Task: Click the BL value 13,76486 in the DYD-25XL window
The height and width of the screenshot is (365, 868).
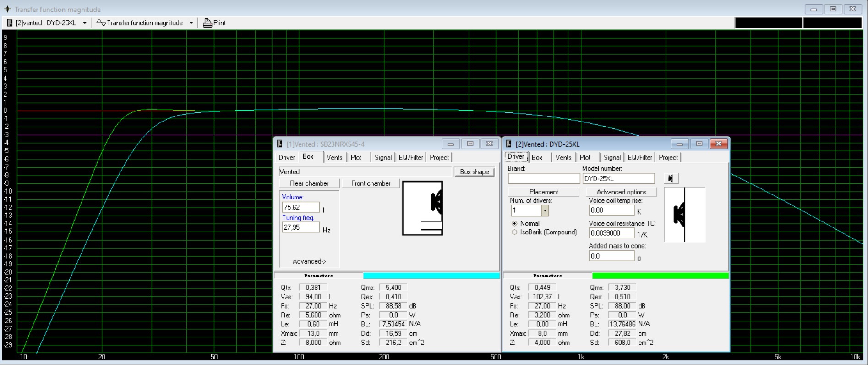Action: pos(622,324)
